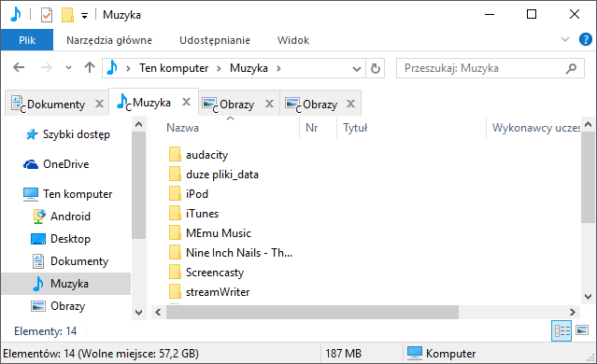Screen dimensions: 597x364
Task: Close the Dokumenty tab
Action: [x=99, y=104]
